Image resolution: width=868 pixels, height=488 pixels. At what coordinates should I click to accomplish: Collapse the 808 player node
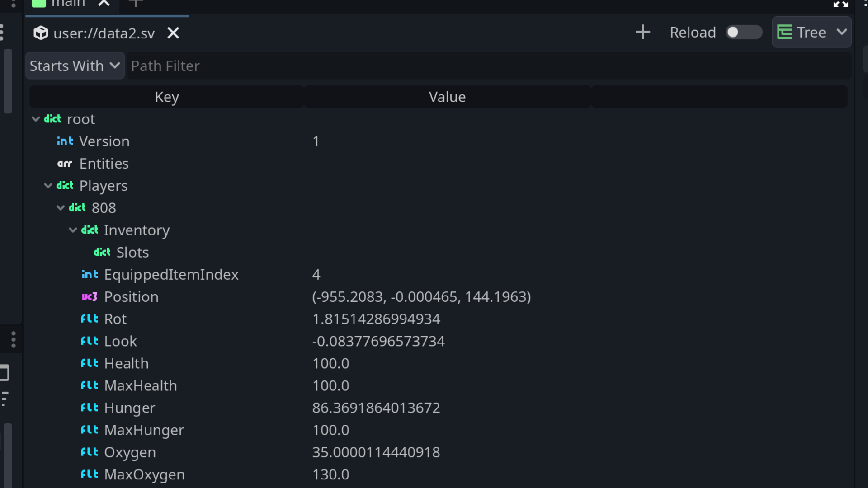click(61, 208)
